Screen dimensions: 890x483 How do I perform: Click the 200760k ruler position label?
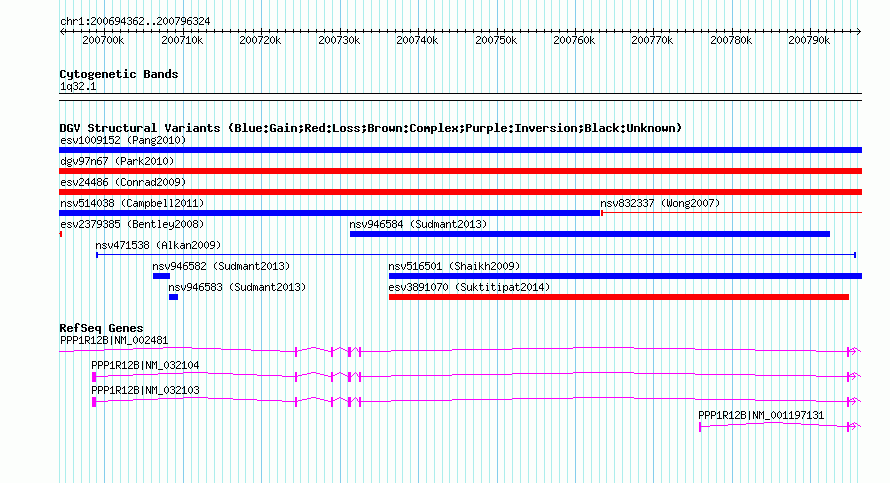click(x=574, y=40)
